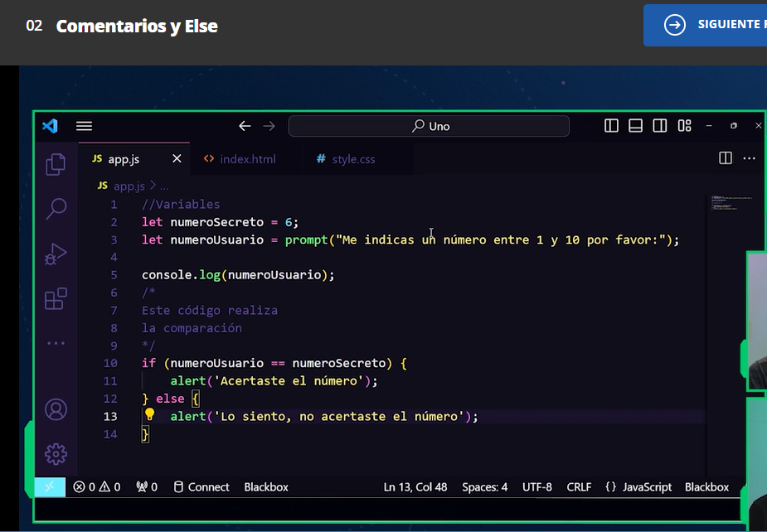
Task: Click the right Blackbox status bar item
Action: click(706, 487)
